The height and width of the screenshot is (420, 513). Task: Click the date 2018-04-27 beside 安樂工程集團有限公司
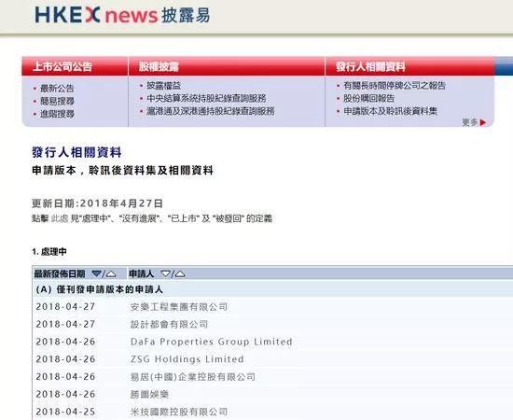click(65, 307)
